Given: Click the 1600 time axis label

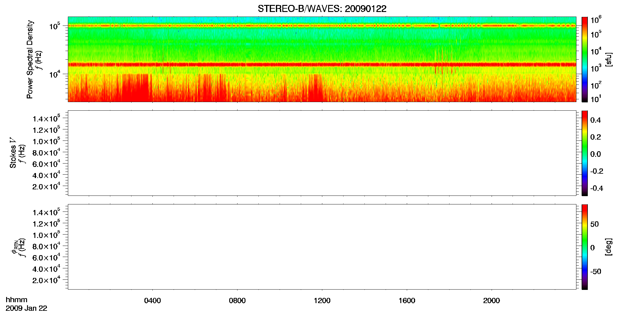Looking at the screenshot, I should [x=407, y=301].
